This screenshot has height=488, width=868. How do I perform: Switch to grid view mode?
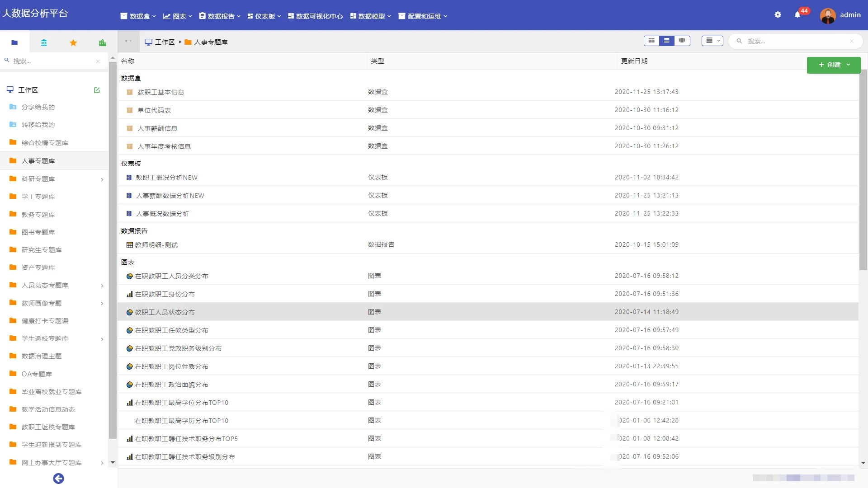tap(651, 41)
